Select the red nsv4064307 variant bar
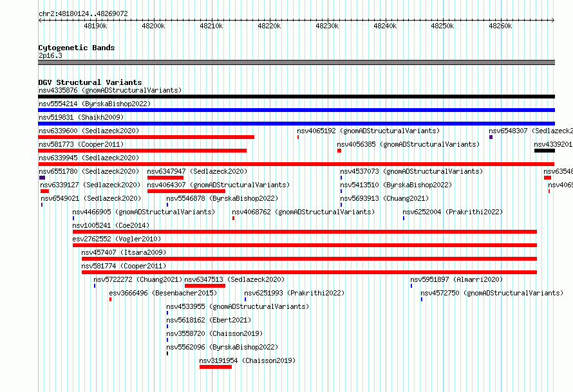573x392 pixels. [x=186, y=191]
